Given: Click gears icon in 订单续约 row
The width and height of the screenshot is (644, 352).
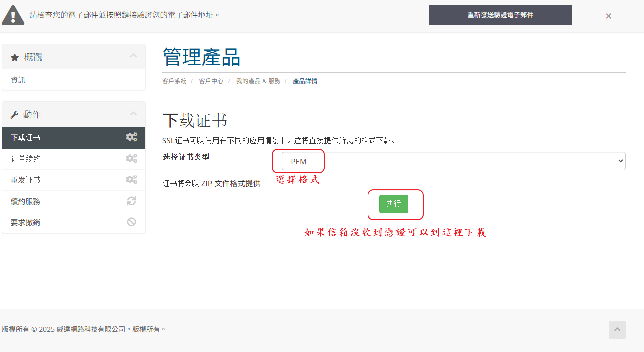Looking at the screenshot, I should (x=131, y=159).
